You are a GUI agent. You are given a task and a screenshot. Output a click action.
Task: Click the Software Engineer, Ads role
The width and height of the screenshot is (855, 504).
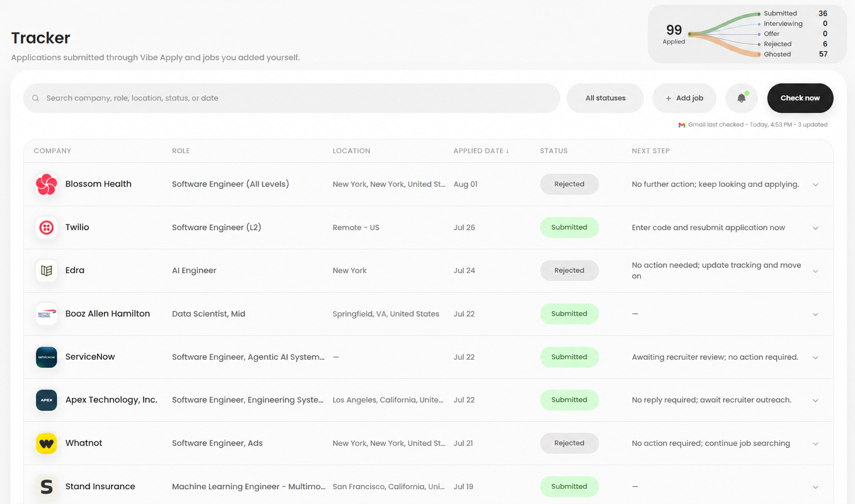coord(217,443)
